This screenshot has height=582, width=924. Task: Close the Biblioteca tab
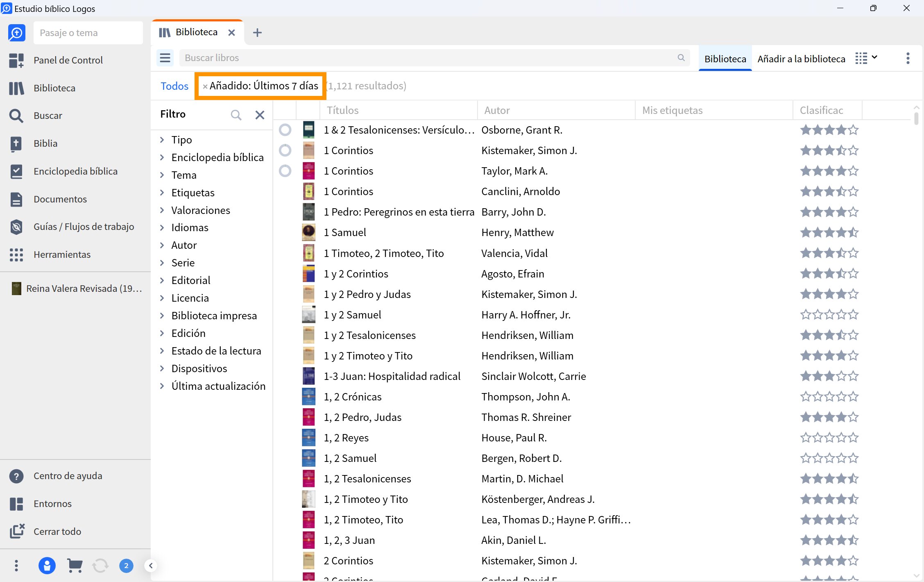coord(232,32)
